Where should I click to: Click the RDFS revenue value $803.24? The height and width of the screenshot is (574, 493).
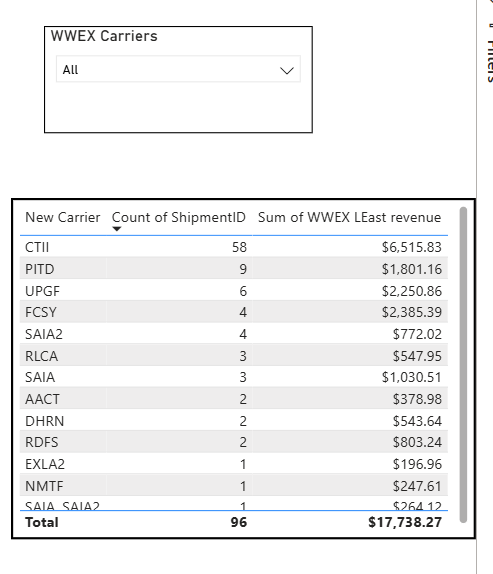pyautogui.click(x=417, y=442)
